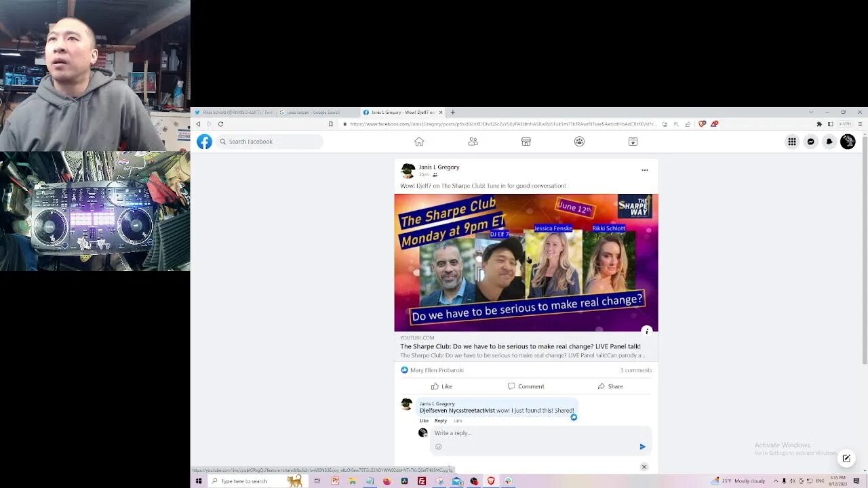Click the taskbar 'Type here to search' box
The height and width of the screenshot is (488, 868).
[x=256, y=481]
